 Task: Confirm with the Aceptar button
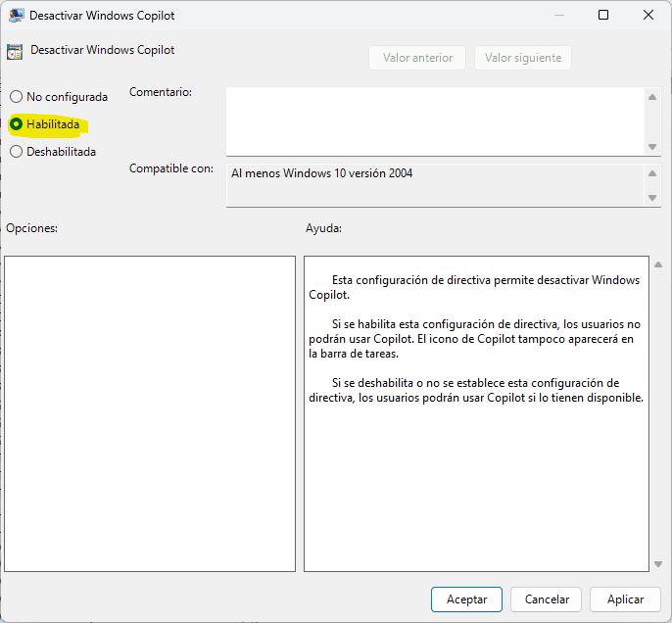466,599
